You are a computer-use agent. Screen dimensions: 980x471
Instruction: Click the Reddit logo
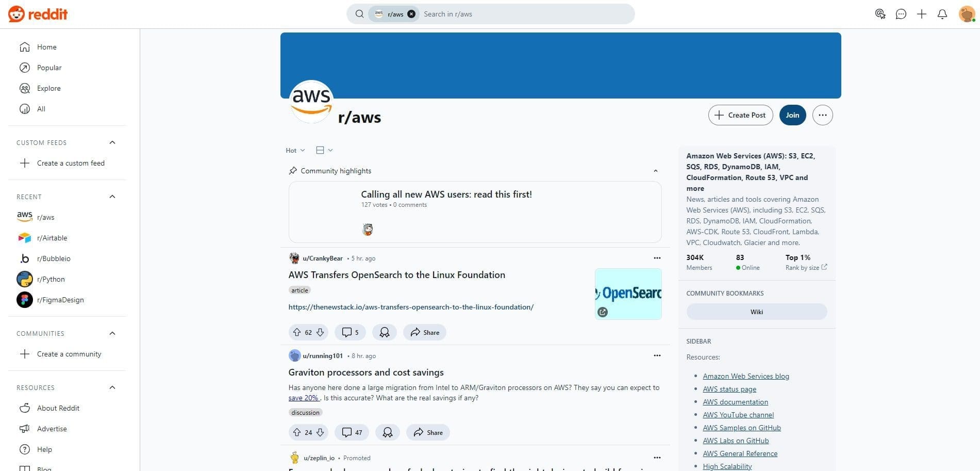pyautogui.click(x=38, y=14)
